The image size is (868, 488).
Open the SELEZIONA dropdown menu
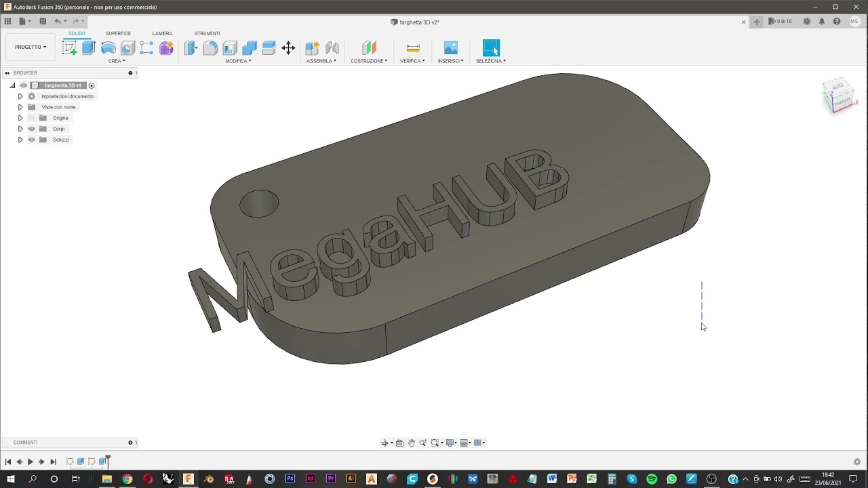coord(490,61)
